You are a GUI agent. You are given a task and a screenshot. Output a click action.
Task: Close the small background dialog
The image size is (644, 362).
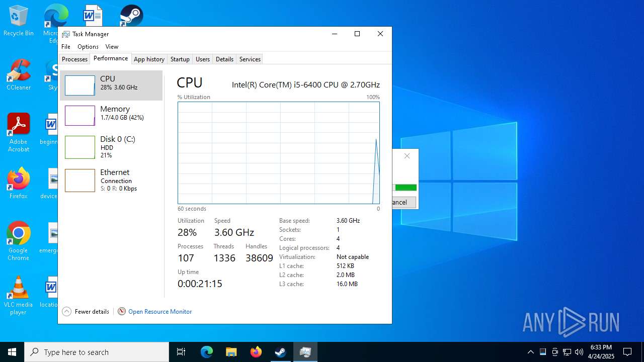tap(407, 156)
